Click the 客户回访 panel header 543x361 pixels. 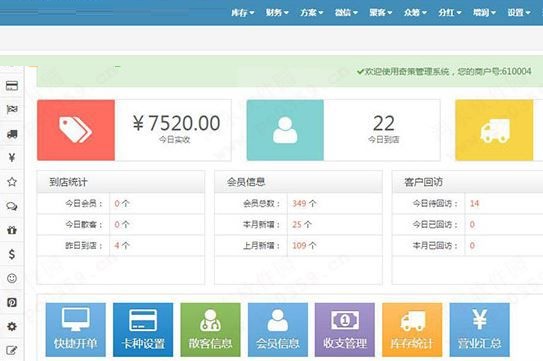[x=468, y=182]
